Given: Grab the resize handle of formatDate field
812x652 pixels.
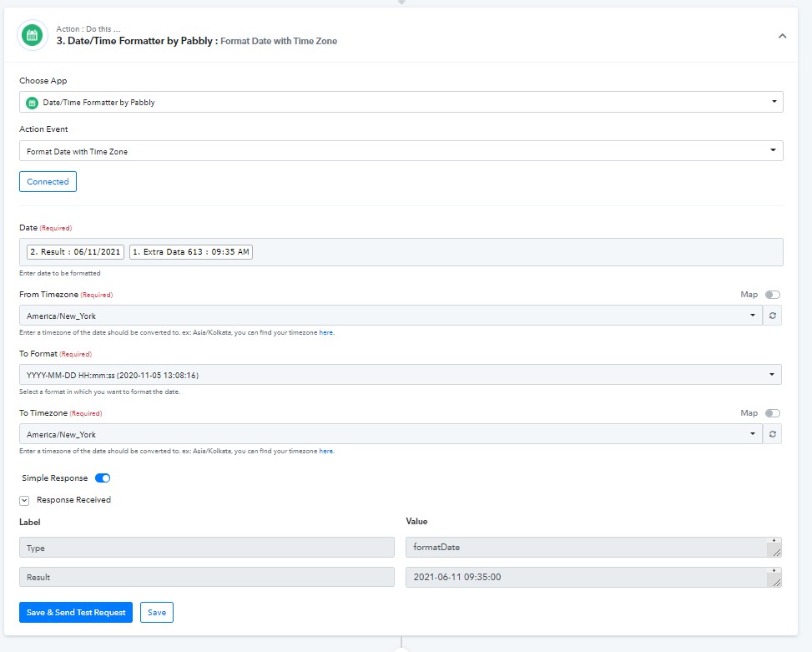Looking at the screenshot, I should [x=777, y=553].
